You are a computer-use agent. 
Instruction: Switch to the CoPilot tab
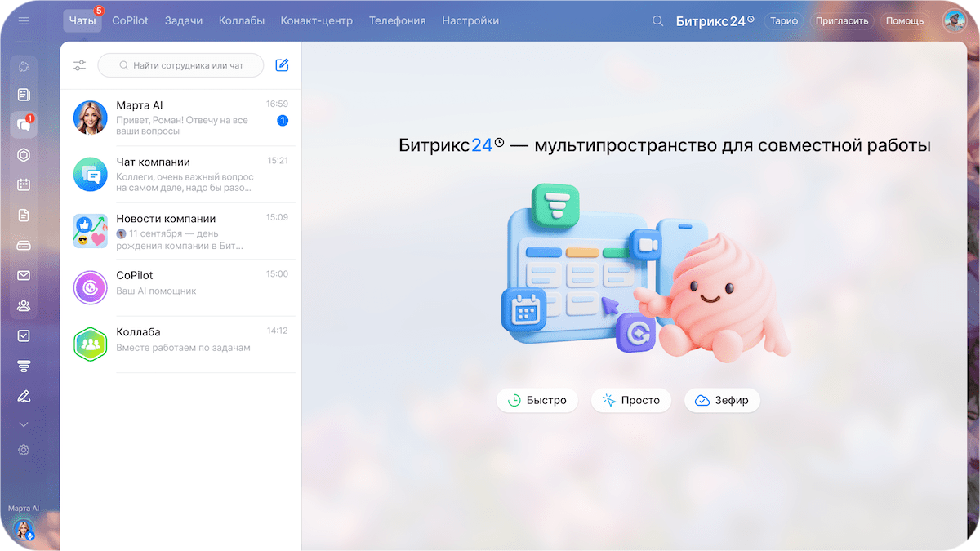130,21
